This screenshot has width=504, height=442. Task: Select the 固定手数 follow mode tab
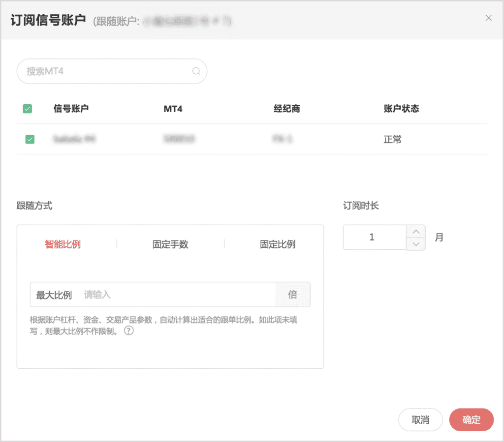(170, 244)
